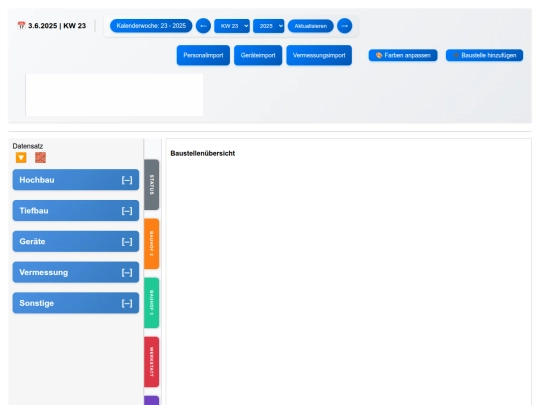
Task: Open the gray STATUS vertical tab
Action: pos(152,185)
